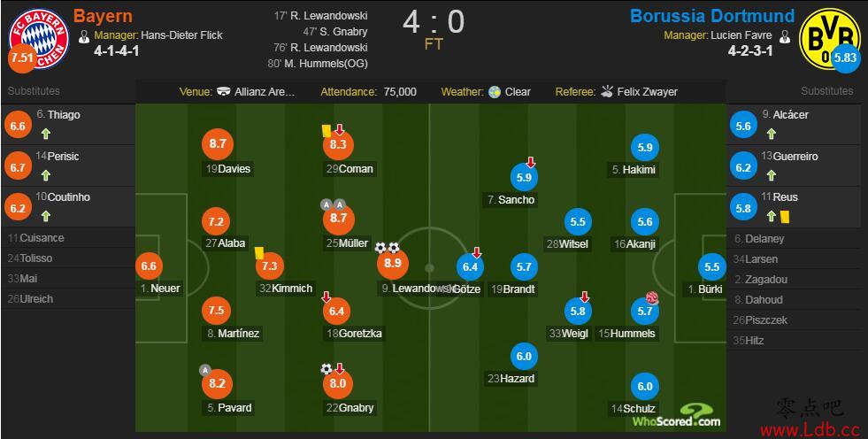Screen dimensions: 868x439
Task: Select bench player Tolisso in substitutes
Action: (x=36, y=258)
